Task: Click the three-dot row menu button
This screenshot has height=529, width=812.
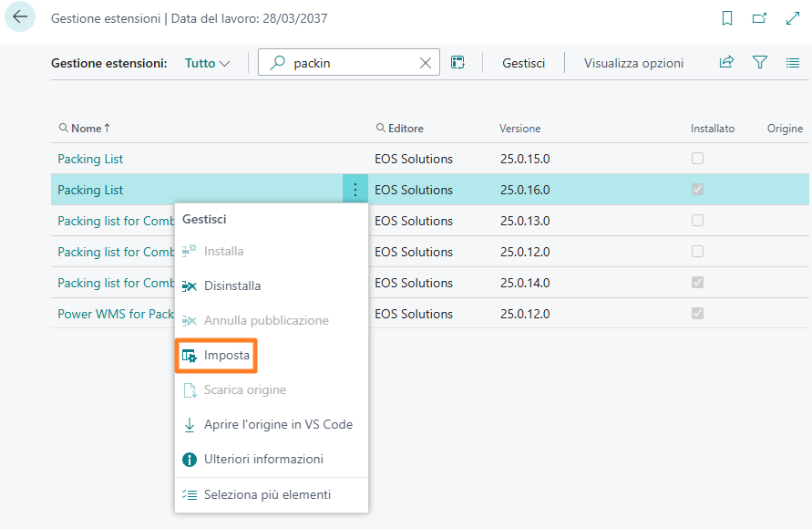Action: click(x=355, y=190)
